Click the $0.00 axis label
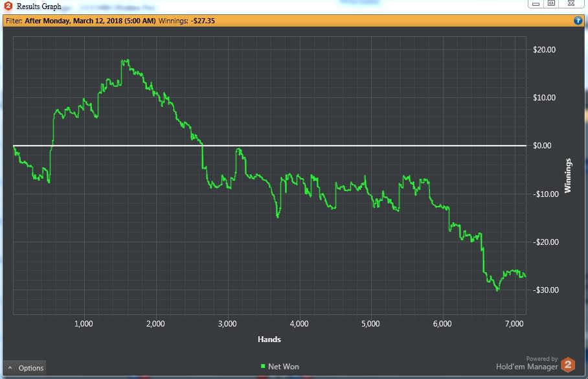This screenshot has height=379, width=588. point(542,146)
